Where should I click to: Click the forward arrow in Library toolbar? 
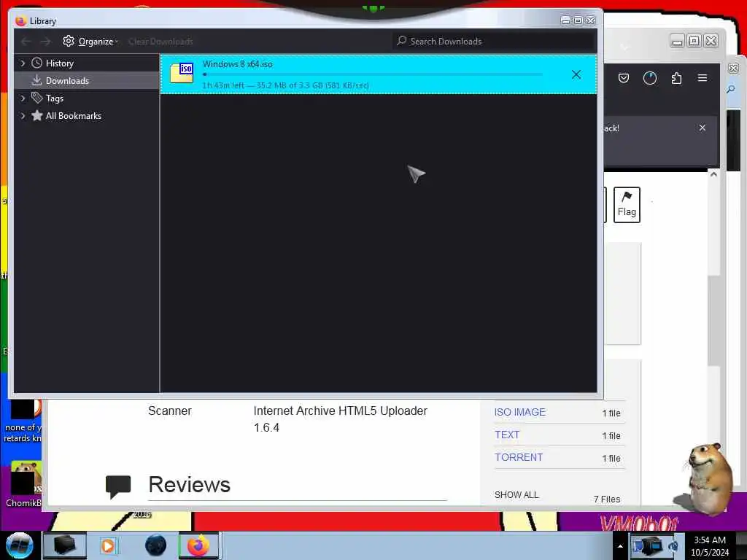pos(45,42)
